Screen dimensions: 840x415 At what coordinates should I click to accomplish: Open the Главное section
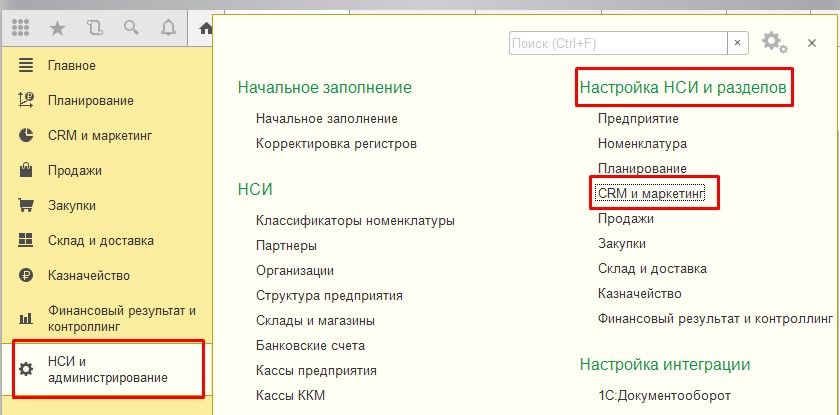click(72, 66)
